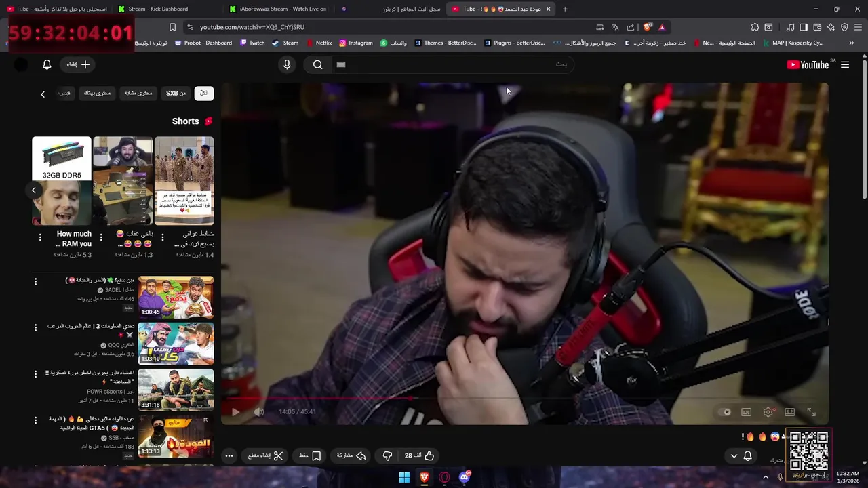Screen dimensions: 868x488
Task: View site information icon before the URL
Action: click(x=190, y=27)
